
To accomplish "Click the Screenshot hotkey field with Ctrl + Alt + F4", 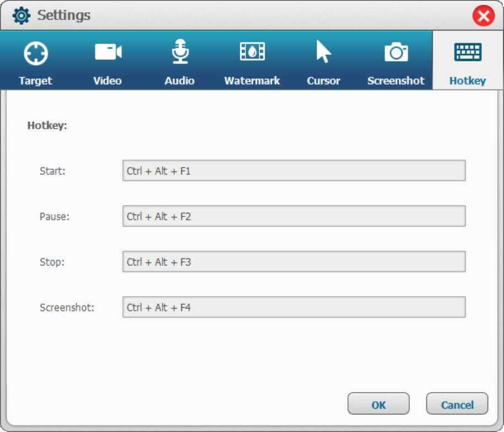I will (293, 307).
